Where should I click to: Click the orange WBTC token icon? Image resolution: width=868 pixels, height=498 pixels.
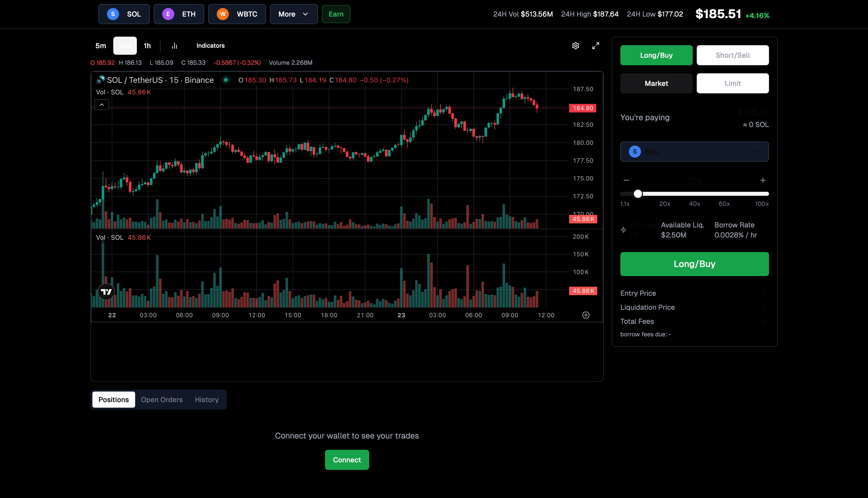[x=223, y=14]
